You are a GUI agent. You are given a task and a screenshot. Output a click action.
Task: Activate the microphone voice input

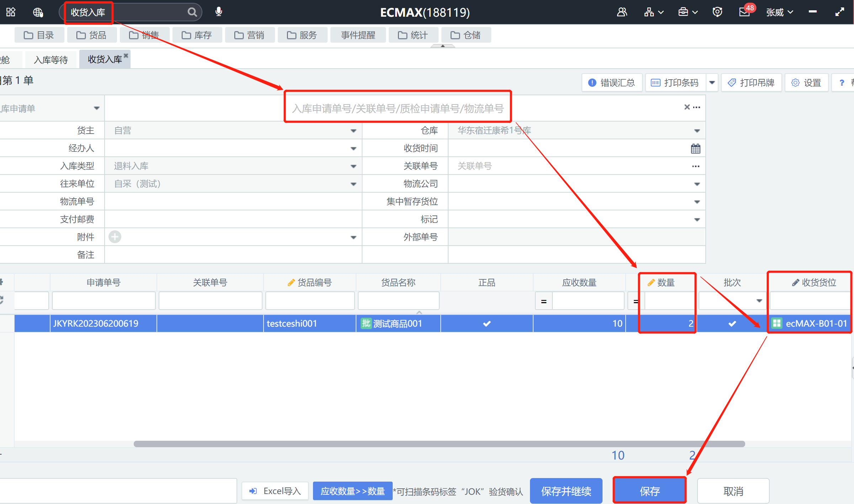(219, 12)
